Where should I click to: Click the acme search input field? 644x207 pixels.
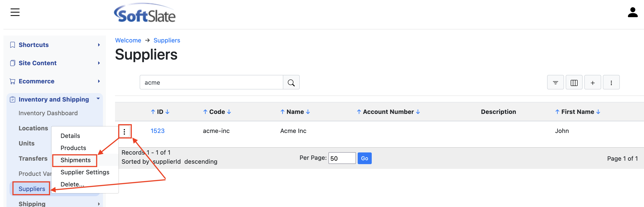click(x=211, y=82)
